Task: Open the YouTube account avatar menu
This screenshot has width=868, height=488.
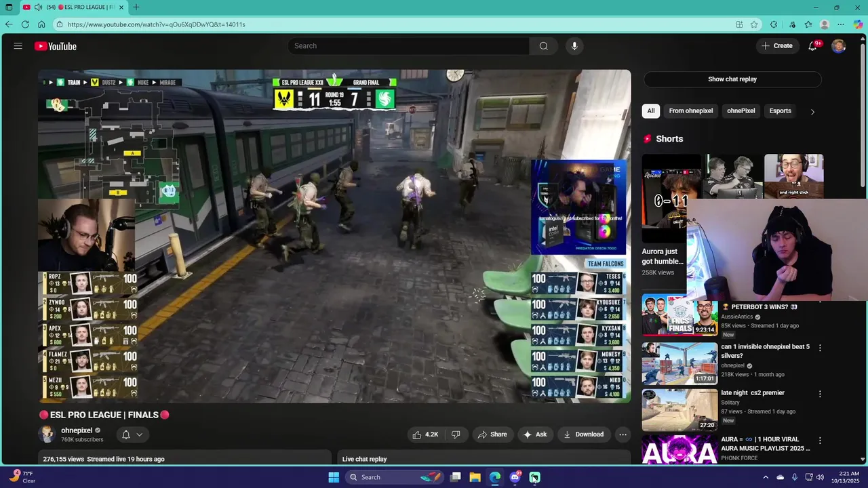Action: tap(839, 46)
